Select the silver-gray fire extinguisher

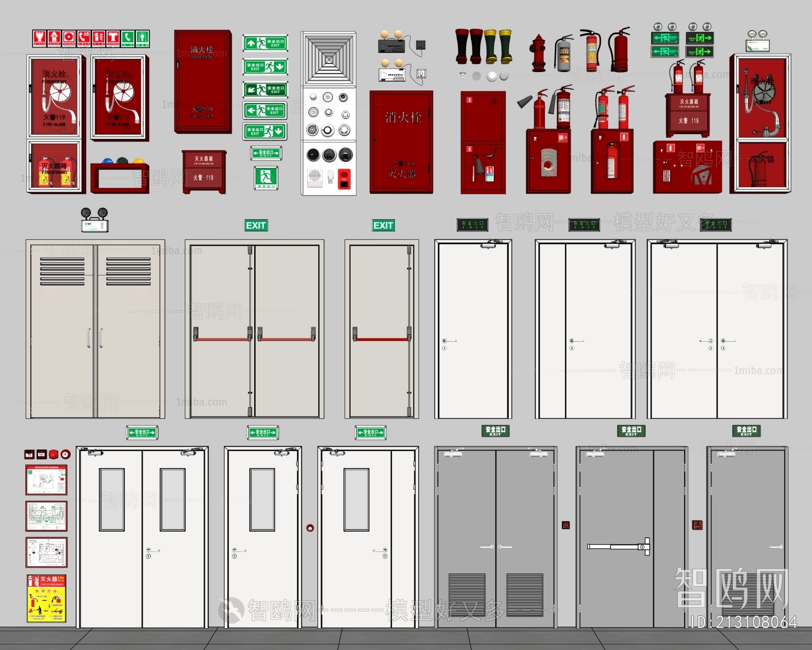tap(563, 53)
